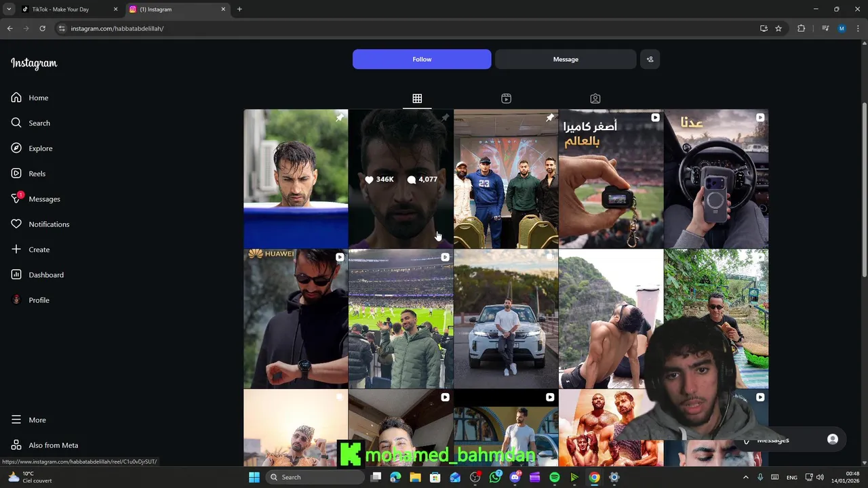Launch Microsoft Edge from the taskbar
This screenshot has height=488, width=868.
point(395,477)
